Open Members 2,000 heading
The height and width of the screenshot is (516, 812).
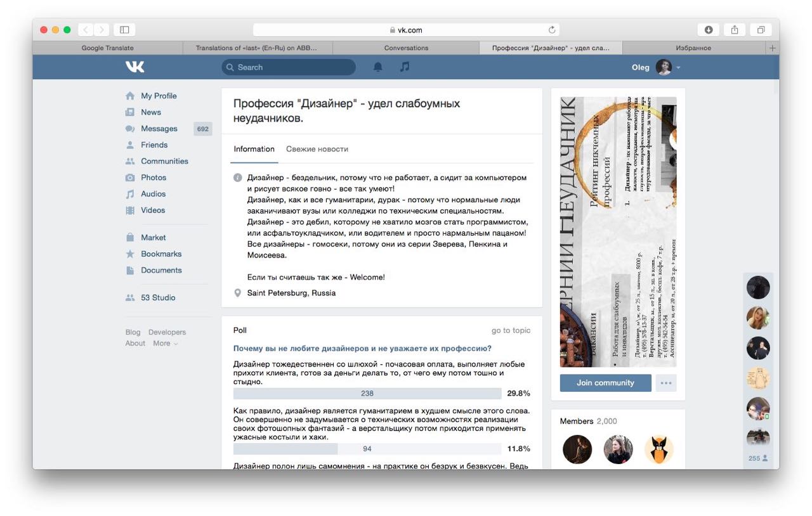588,421
